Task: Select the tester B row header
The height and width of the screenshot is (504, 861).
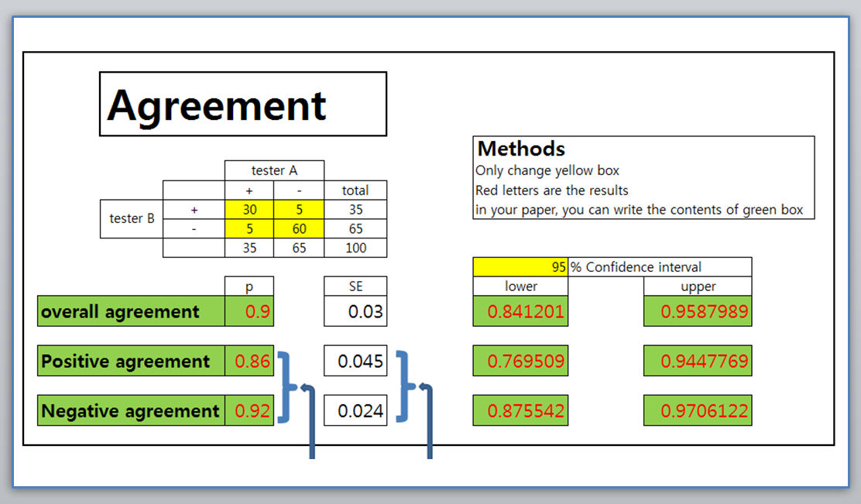Action: (x=130, y=219)
